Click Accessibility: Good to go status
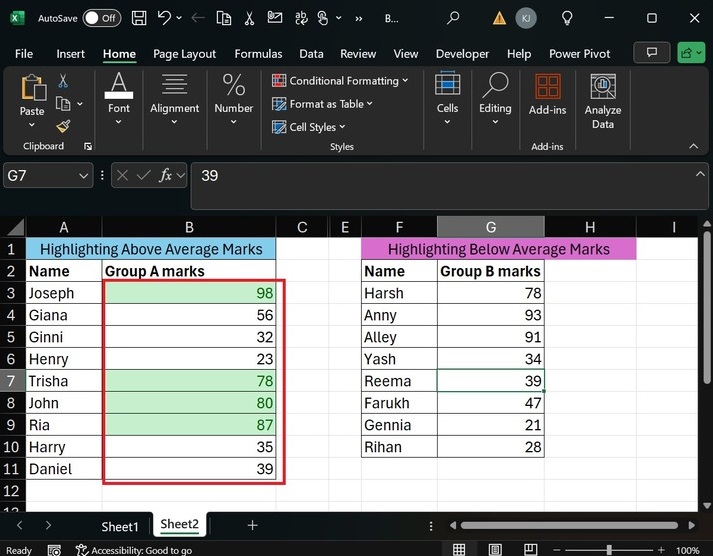713x556 pixels. click(x=141, y=550)
